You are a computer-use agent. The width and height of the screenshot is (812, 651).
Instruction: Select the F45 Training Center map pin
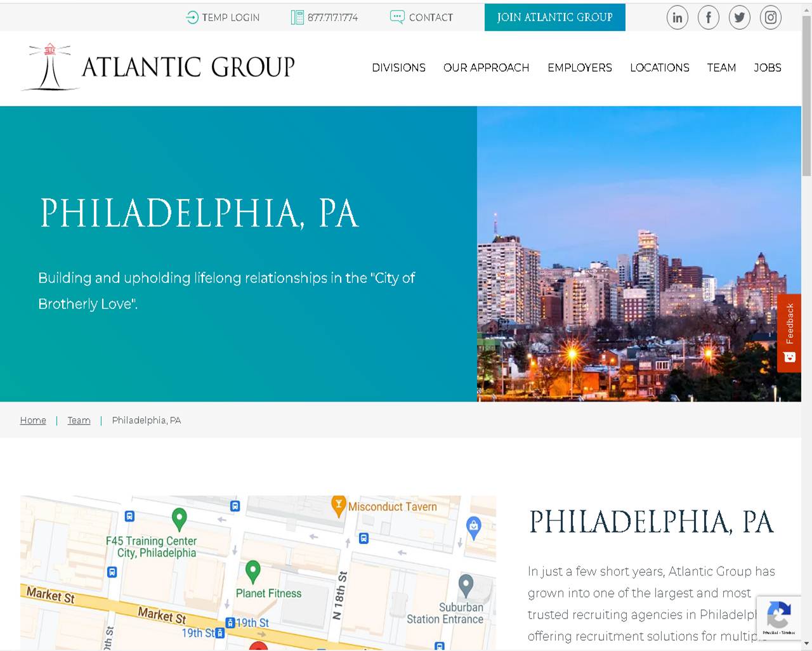tap(180, 520)
